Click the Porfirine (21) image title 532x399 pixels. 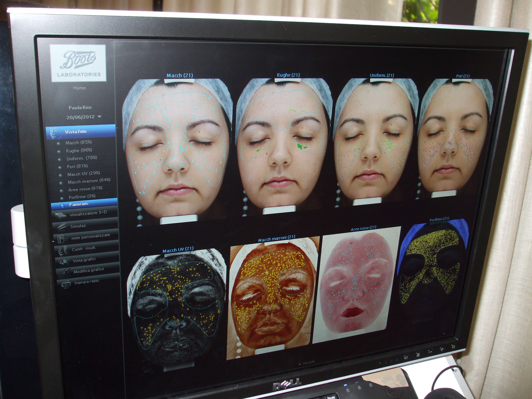coord(439,219)
